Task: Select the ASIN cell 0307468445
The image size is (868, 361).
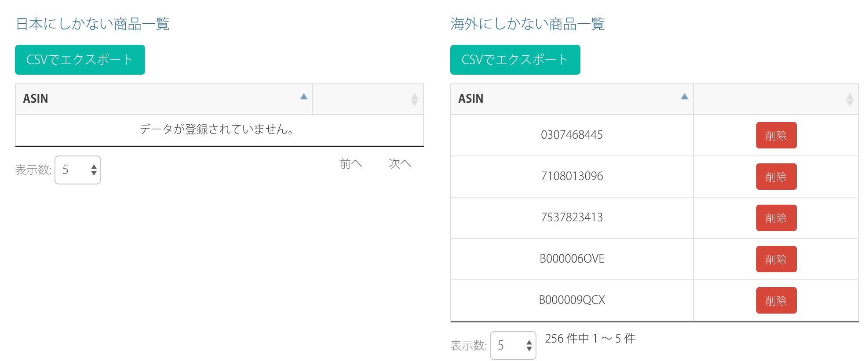Action: [572, 135]
